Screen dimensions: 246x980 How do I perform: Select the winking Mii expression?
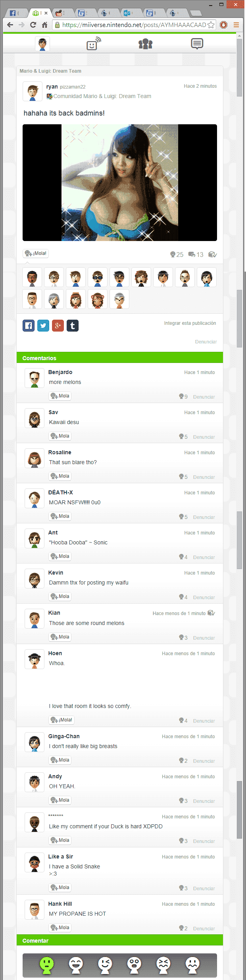click(105, 965)
